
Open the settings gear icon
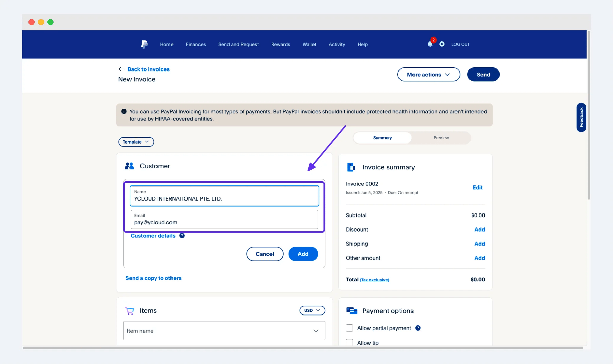442,44
